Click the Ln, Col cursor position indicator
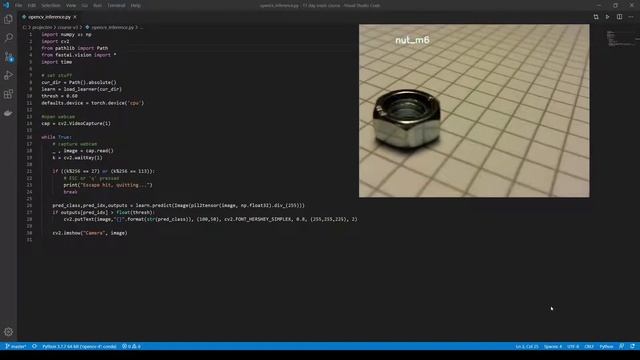Image resolution: width=640 pixels, height=360 pixels. coord(527,346)
